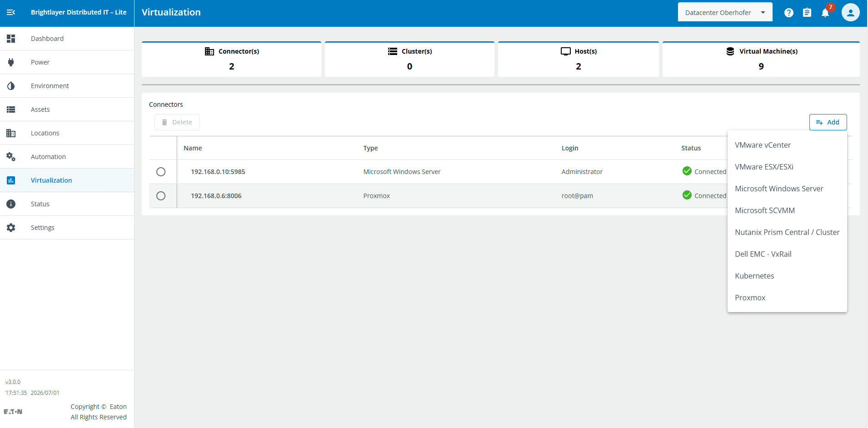Open the Power section
The image size is (868, 428).
click(x=67, y=62)
